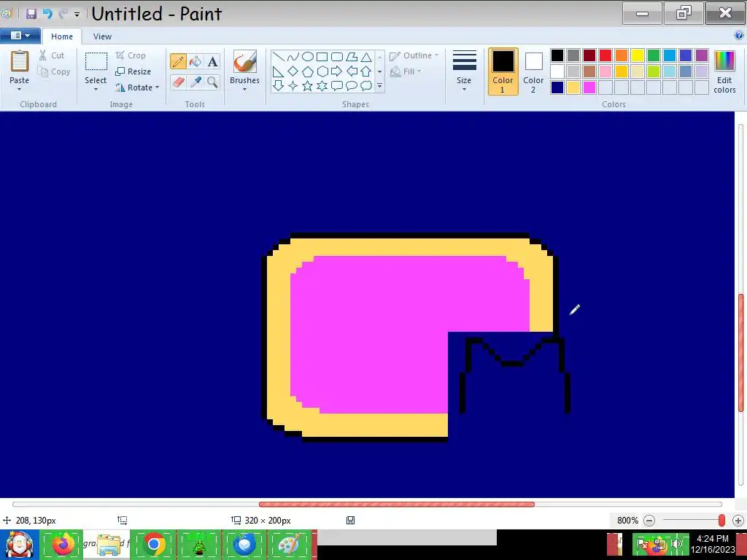
Task: Select the Pencil tool
Action: pyautogui.click(x=178, y=61)
